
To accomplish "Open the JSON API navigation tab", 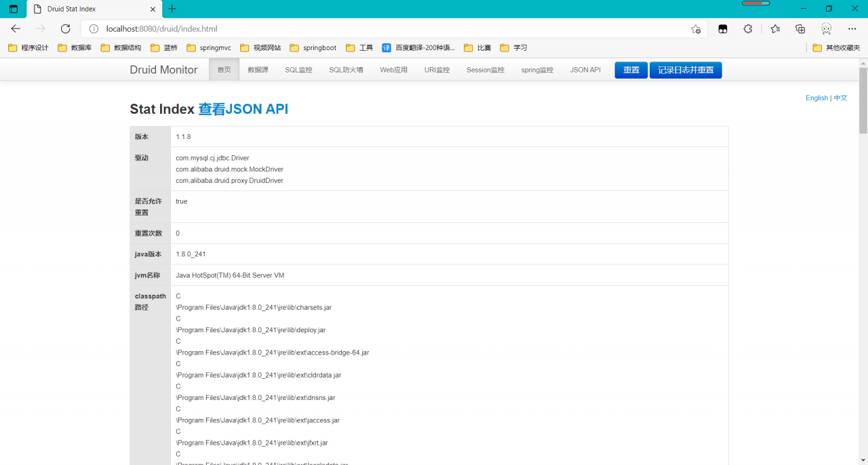I will (x=585, y=70).
